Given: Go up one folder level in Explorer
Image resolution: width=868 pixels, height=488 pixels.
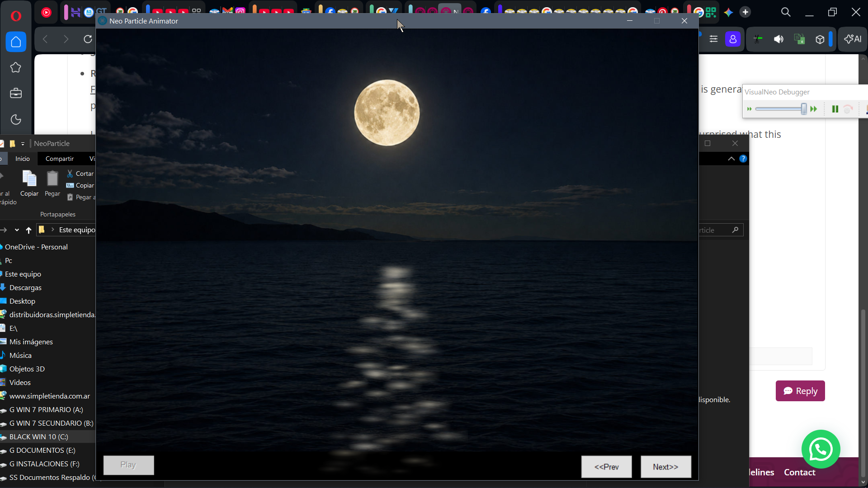Looking at the screenshot, I should pos(28,230).
